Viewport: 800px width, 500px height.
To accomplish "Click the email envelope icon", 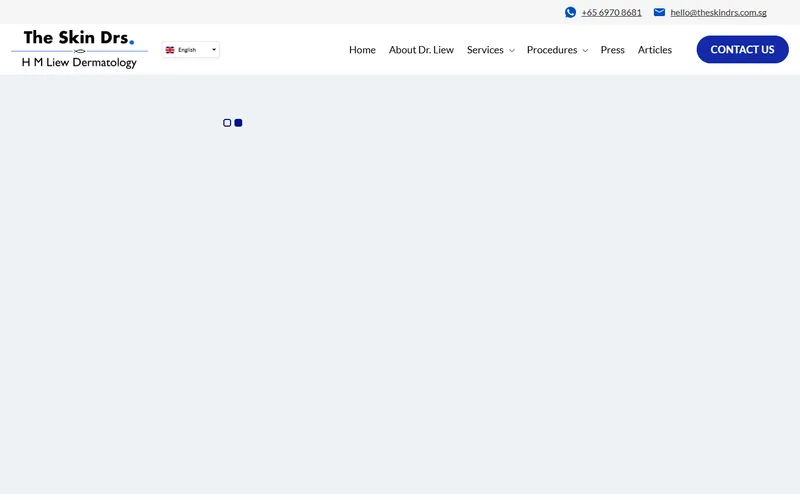I will 659,12.
